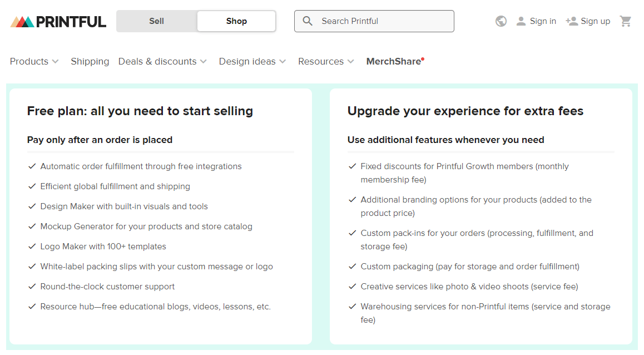Image resolution: width=644 pixels, height=355 pixels.
Task: Click the Sign in link
Action: click(543, 21)
